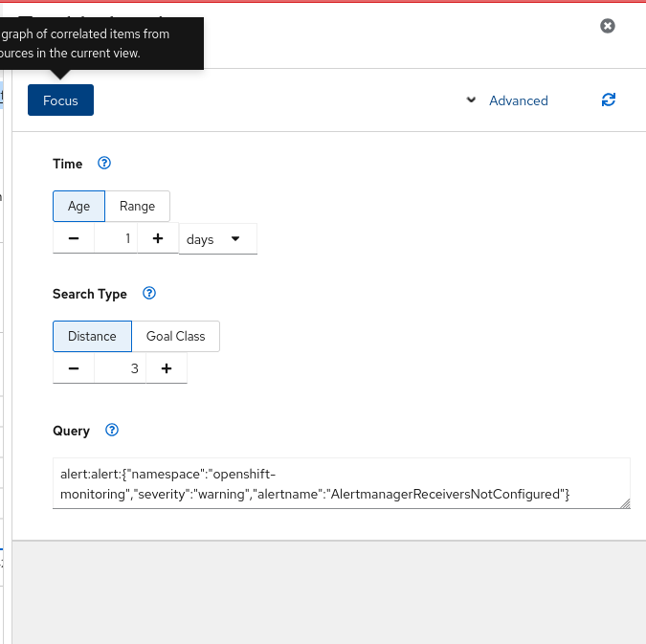Select the Distance search type
646x644 pixels.
(x=92, y=336)
